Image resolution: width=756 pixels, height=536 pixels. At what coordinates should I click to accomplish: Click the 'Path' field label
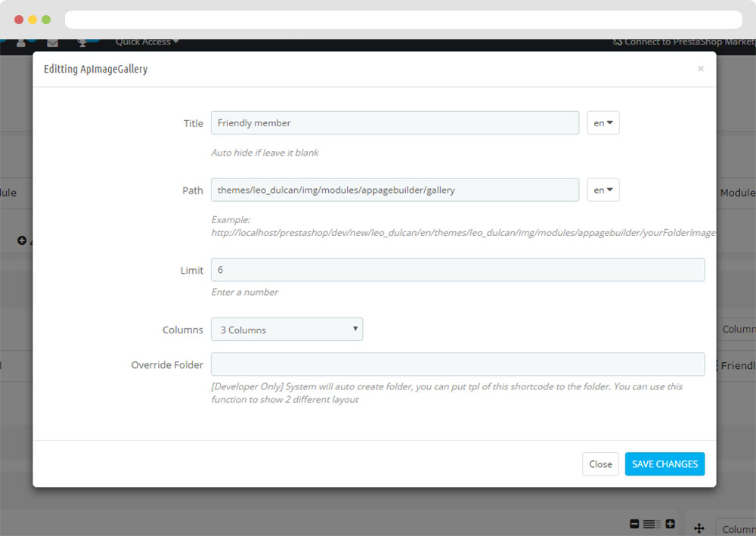click(192, 191)
